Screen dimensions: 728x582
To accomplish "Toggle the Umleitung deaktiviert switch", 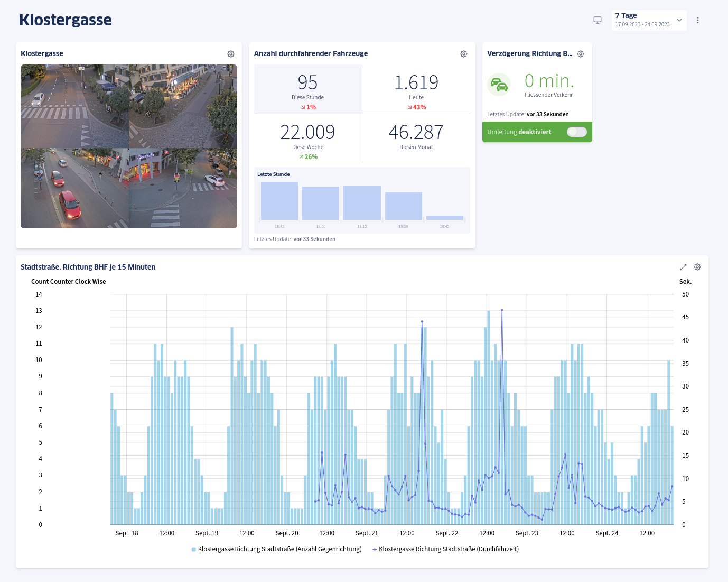I will 577,132.
